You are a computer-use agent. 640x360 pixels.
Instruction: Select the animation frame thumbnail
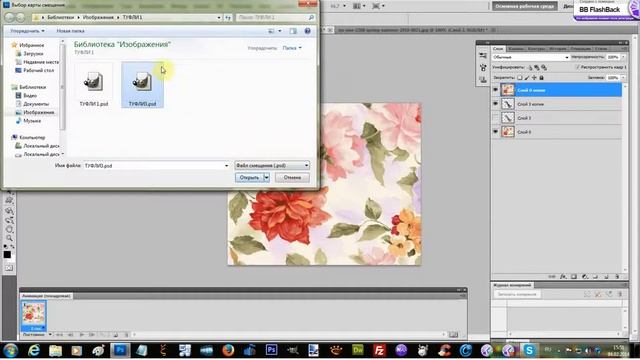33,316
